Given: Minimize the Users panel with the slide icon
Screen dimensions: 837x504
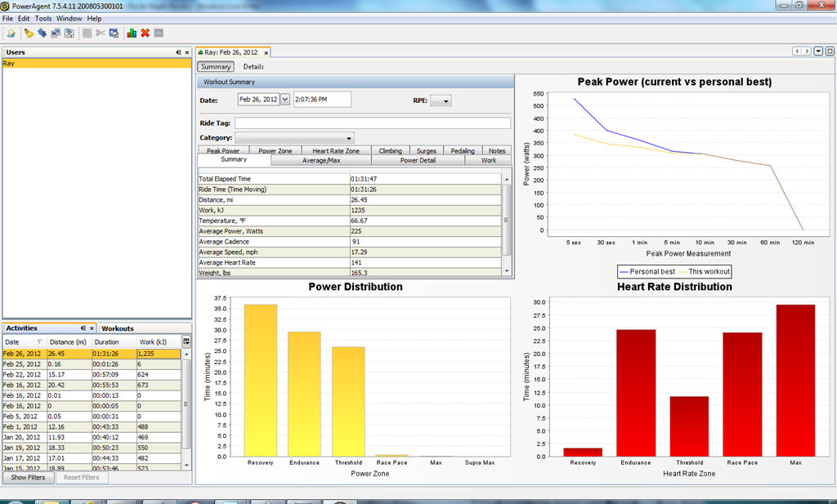Looking at the screenshot, I should pos(178,52).
